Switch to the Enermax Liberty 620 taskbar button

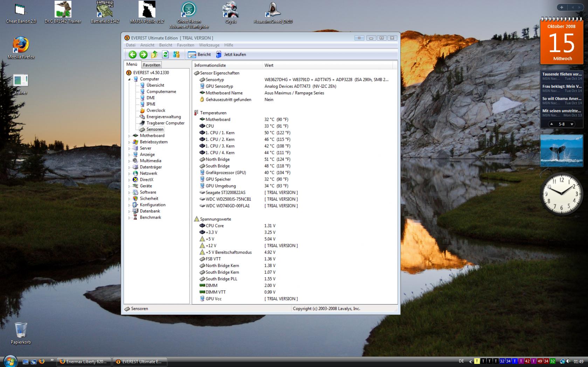pyautogui.click(x=84, y=362)
